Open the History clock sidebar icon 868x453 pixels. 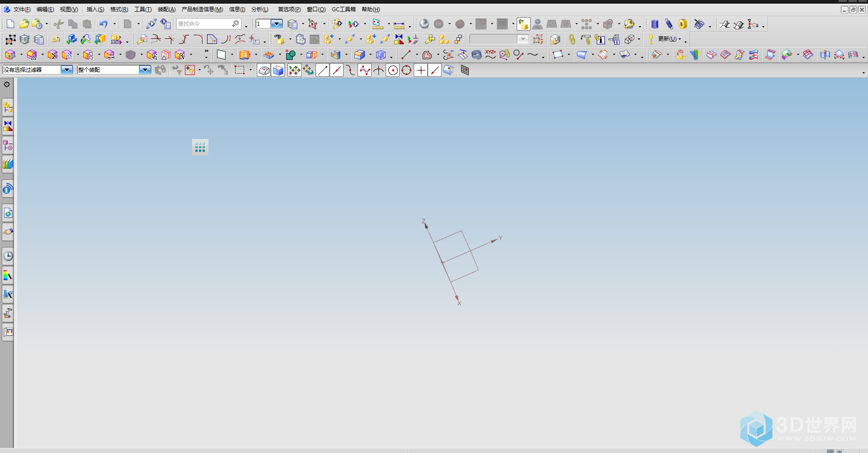[x=8, y=256]
